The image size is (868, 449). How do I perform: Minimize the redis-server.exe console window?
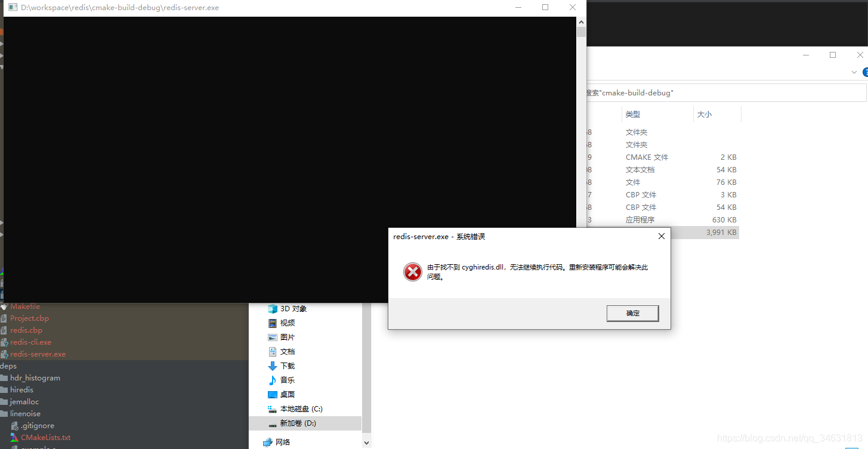pos(518,8)
